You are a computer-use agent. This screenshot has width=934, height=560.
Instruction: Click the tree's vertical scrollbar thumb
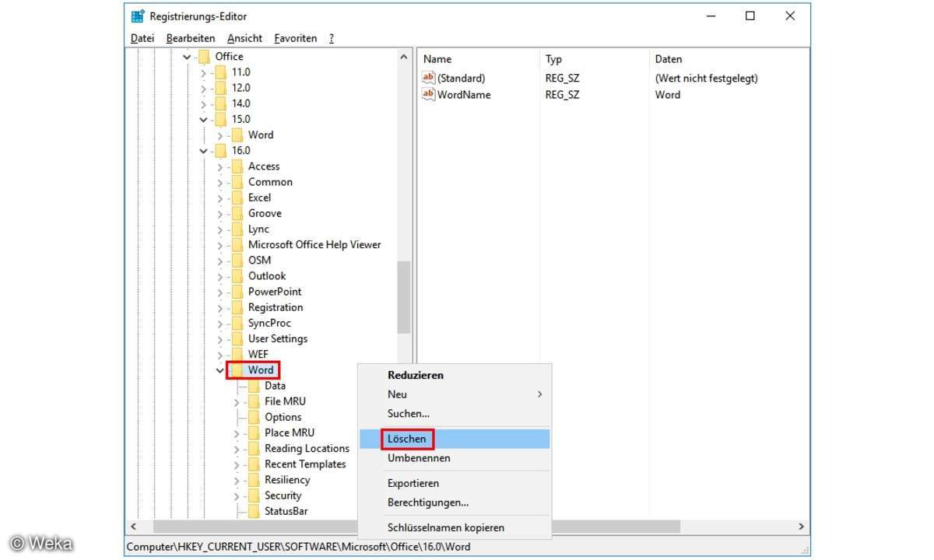click(403, 297)
